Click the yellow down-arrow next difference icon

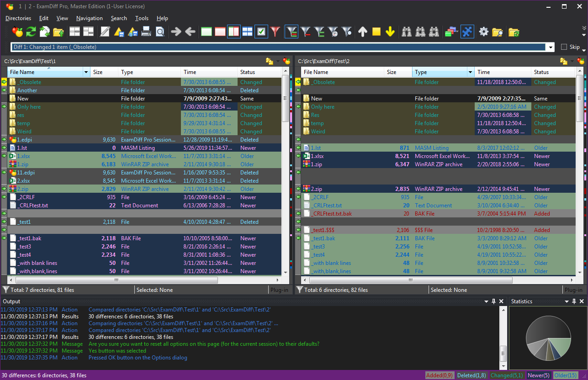(x=390, y=32)
